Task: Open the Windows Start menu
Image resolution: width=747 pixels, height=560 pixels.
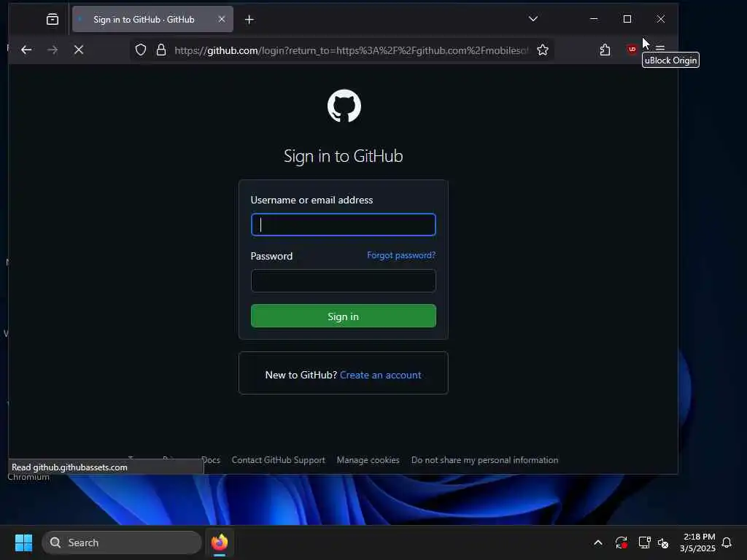Action: point(23,542)
